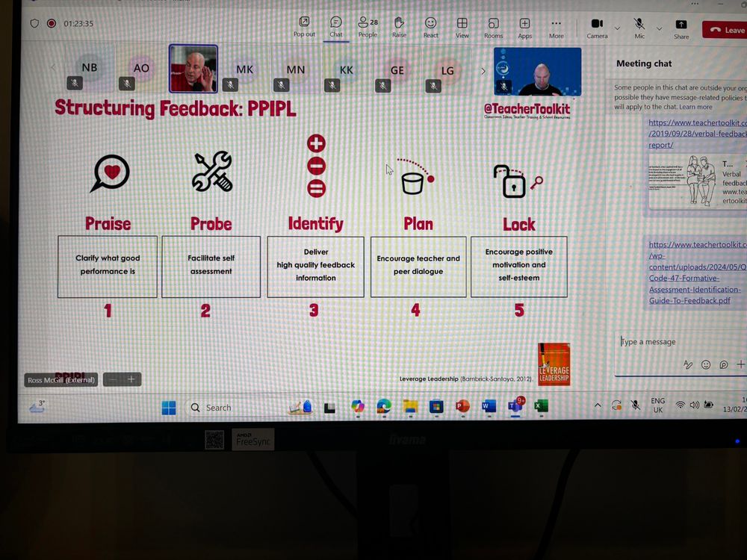Open Wi-Fi network settings in tray
747x560 pixels.
[681, 405]
